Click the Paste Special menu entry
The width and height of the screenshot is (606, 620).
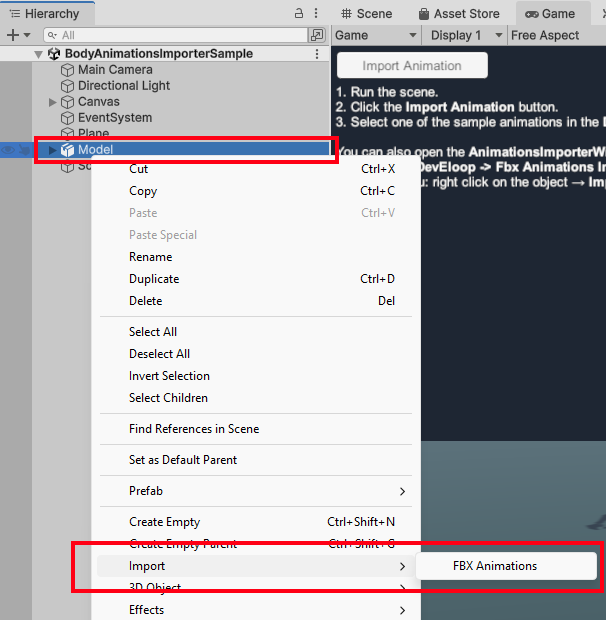point(255,235)
